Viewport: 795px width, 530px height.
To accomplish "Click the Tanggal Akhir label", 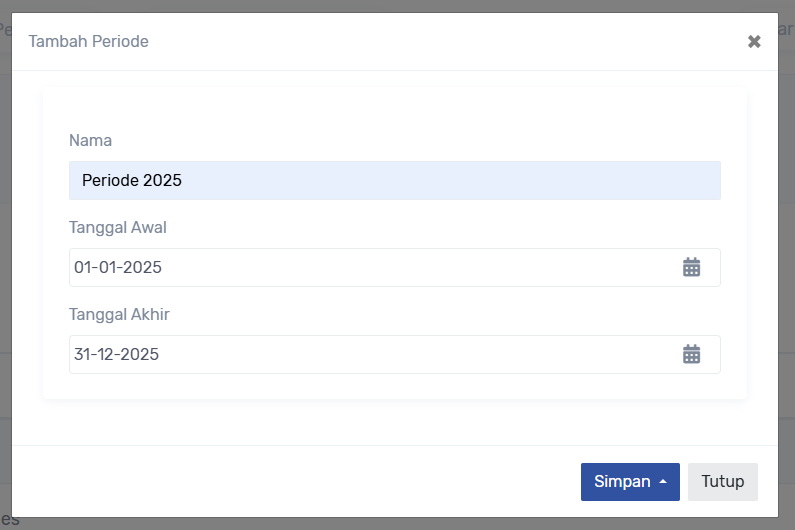I will point(119,314).
